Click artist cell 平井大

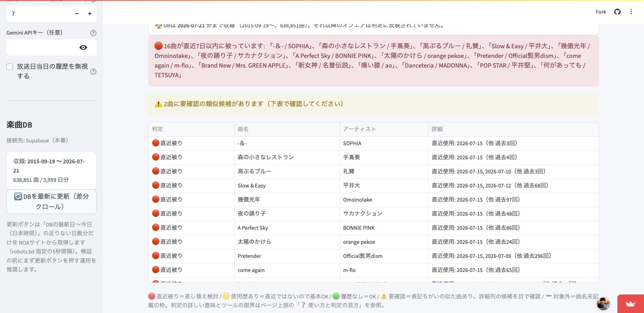[x=384, y=185]
